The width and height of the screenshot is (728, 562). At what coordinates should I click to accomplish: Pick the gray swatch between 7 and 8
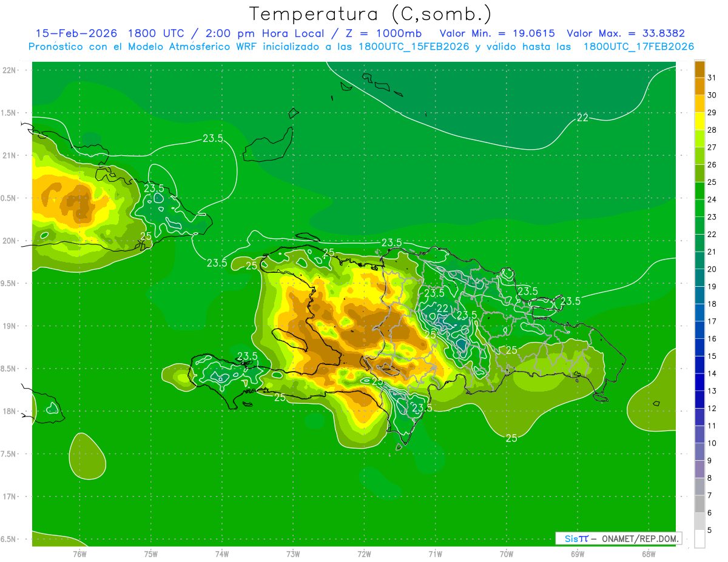(699, 486)
